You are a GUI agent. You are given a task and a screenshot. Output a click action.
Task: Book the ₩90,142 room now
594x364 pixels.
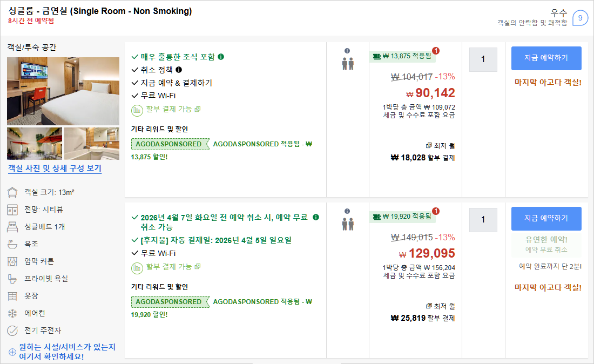pos(546,58)
